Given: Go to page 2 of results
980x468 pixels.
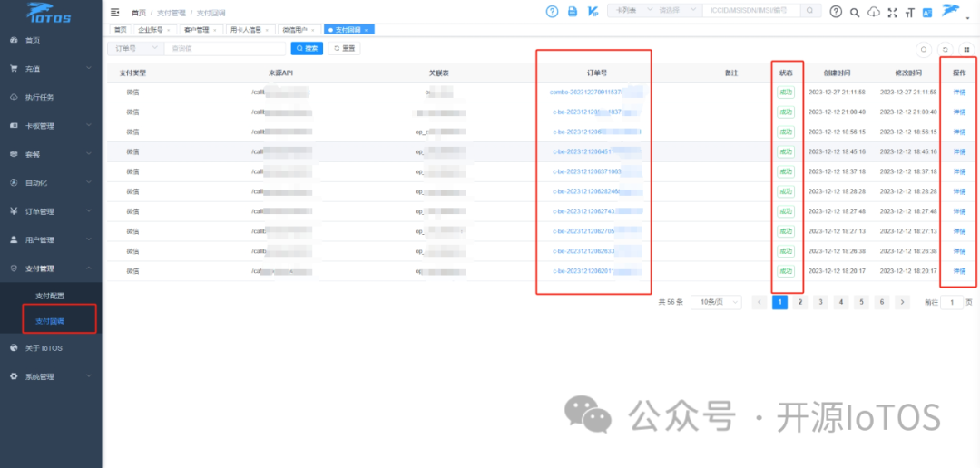Looking at the screenshot, I should 800,302.
